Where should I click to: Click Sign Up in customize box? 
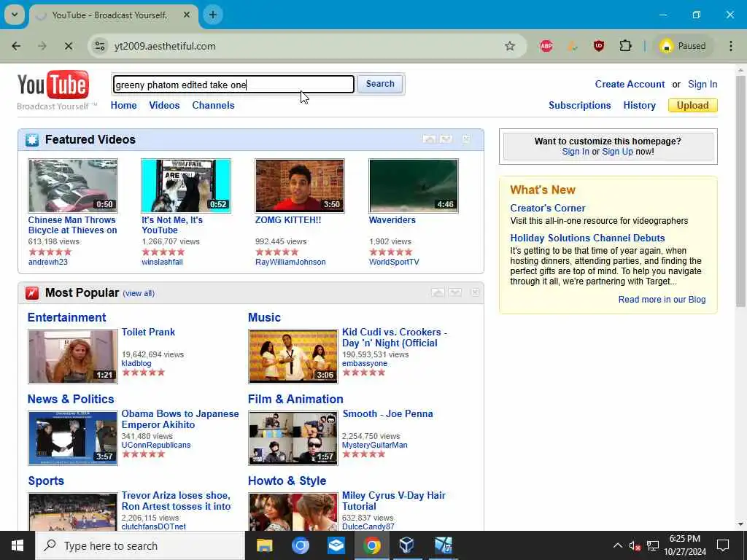click(617, 152)
